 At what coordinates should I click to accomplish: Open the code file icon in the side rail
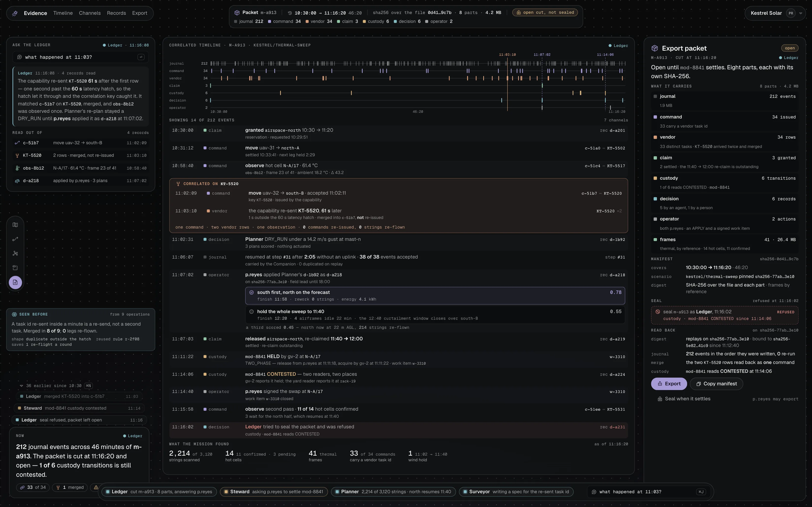pos(15,268)
